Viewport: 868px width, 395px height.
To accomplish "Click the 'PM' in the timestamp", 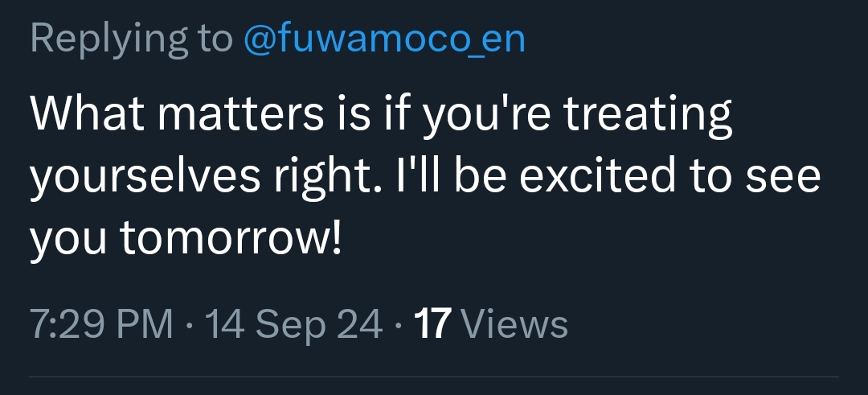I will click(145, 325).
